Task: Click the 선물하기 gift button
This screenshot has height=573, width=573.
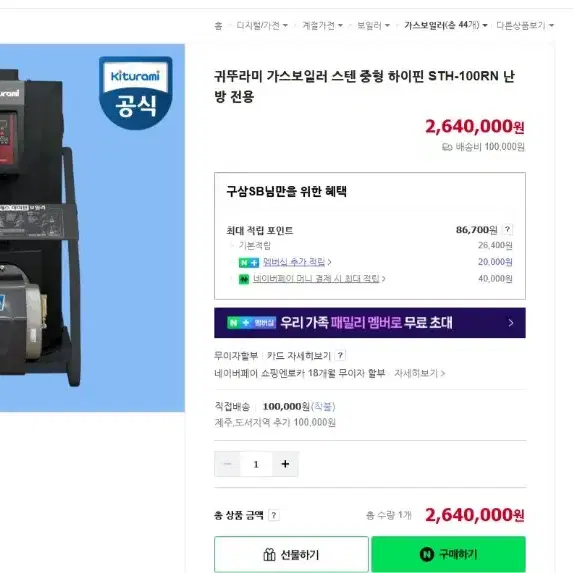Action: coord(291,554)
